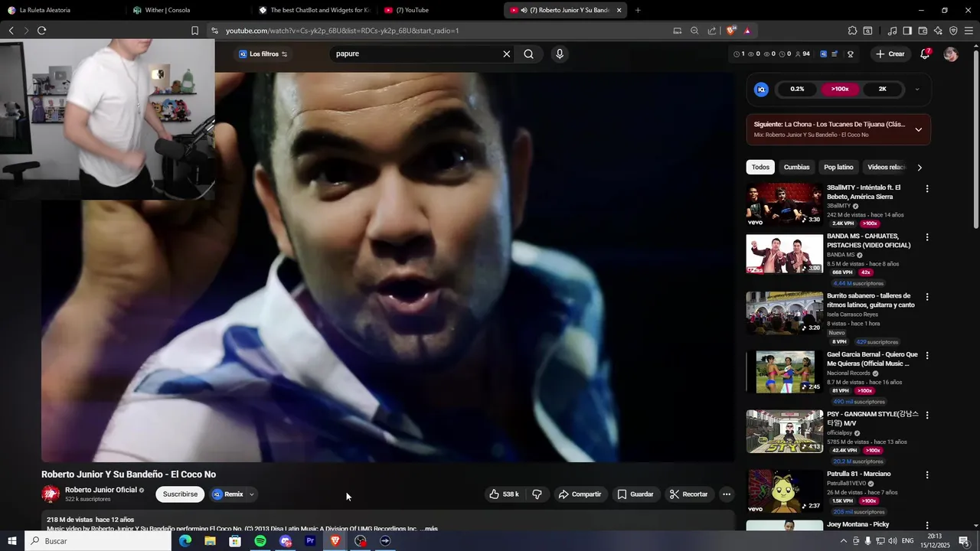Open more actions three-dot menu under video
Image resolution: width=980 pixels, height=551 pixels.
coord(727,494)
